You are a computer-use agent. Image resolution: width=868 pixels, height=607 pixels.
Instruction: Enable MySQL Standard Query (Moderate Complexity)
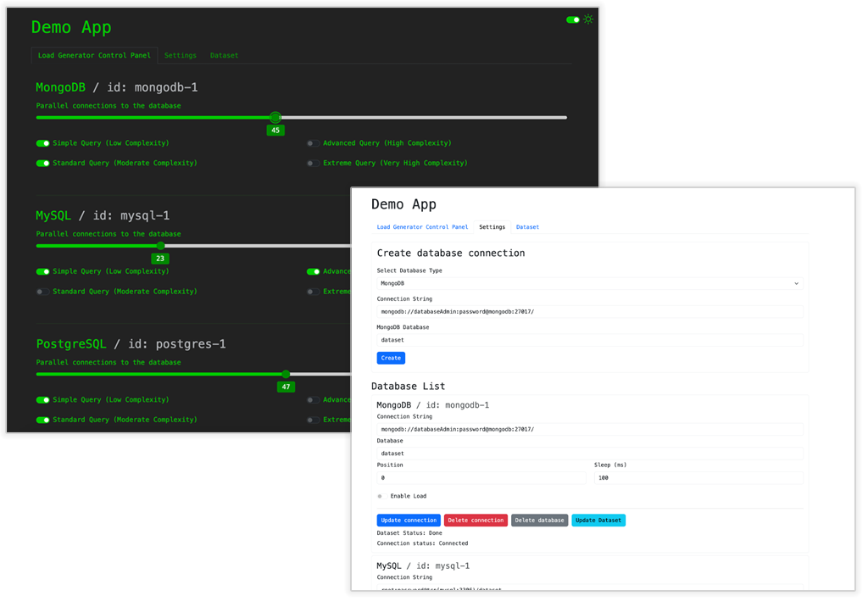coord(42,292)
